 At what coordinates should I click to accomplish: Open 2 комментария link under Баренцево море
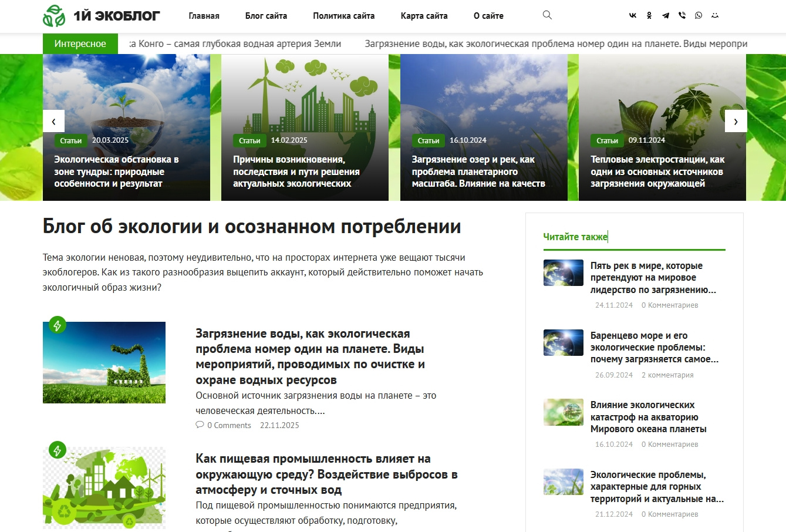pyautogui.click(x=667, y=375)
